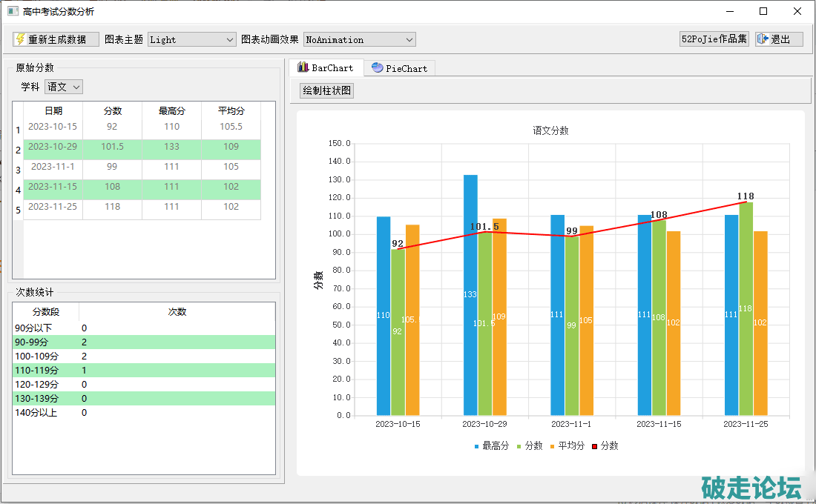Click the 平均分 column header
The image size is (816, 504).
pos(231,110)
